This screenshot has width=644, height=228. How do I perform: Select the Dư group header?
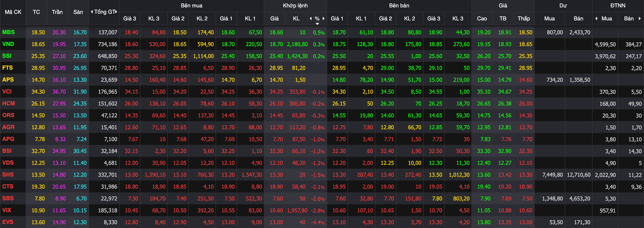point(563,6)
